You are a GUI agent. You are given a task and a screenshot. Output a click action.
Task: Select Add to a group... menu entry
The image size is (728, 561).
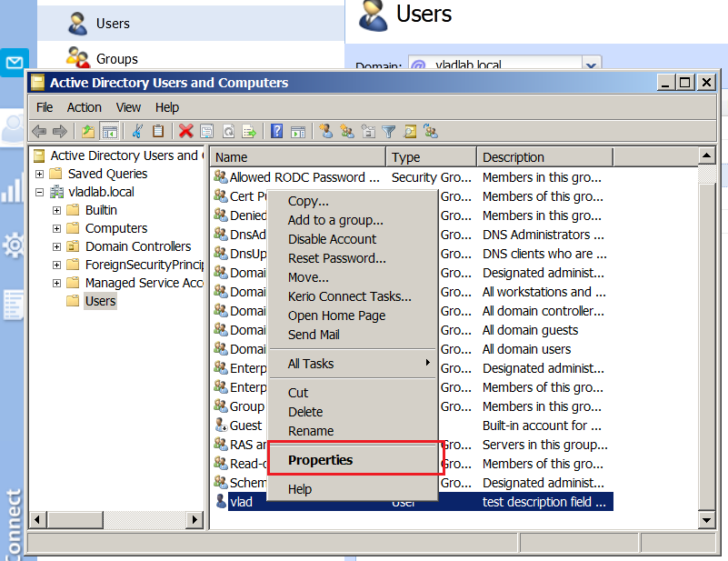coord(353,220)
